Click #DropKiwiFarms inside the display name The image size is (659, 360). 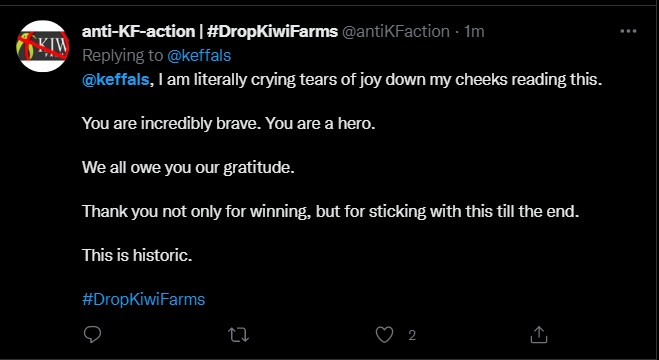[x=272, y=31]
